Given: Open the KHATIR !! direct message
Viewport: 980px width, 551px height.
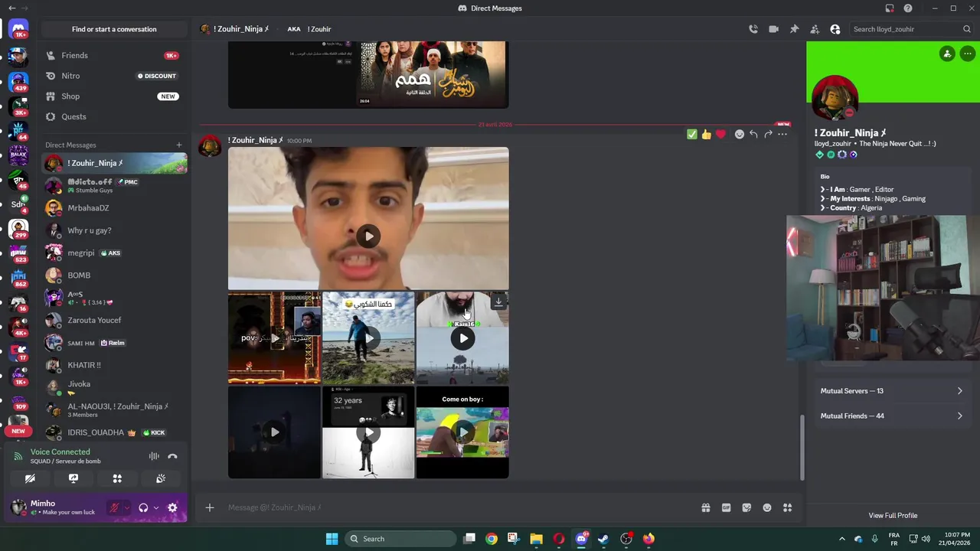Looking at the screenshot, I should (x=114, y=365).
